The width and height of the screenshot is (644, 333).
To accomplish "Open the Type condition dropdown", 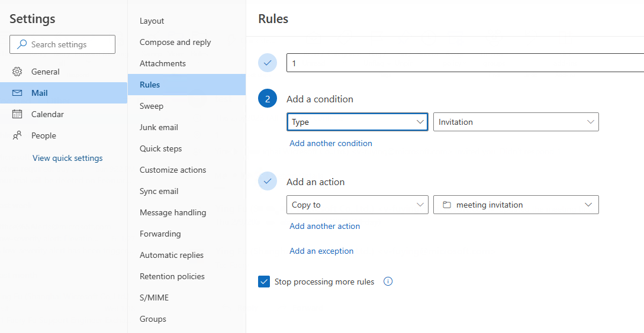I will [357, 122].
